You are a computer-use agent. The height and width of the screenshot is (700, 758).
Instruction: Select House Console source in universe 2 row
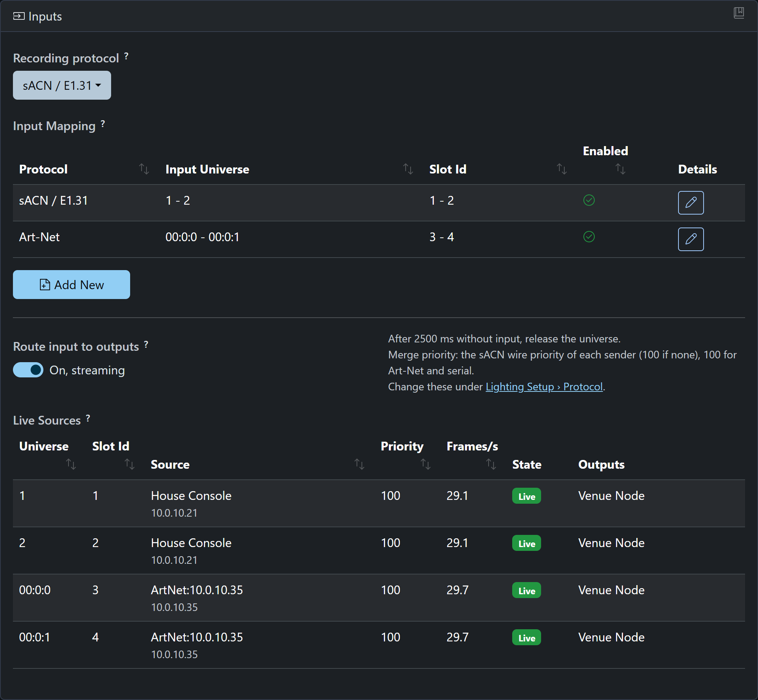click(191, 543)
